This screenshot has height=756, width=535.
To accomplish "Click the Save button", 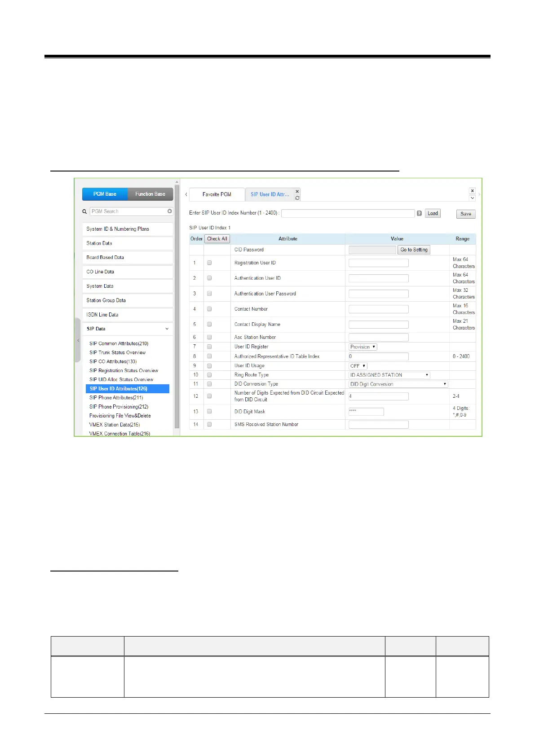I will pos(466,214).
